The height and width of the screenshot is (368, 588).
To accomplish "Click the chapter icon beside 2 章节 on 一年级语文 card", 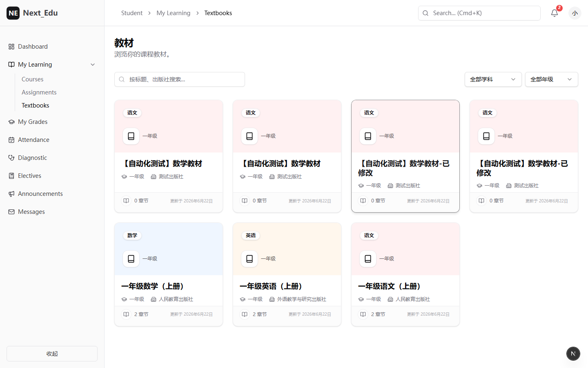I will coord(363,314).
